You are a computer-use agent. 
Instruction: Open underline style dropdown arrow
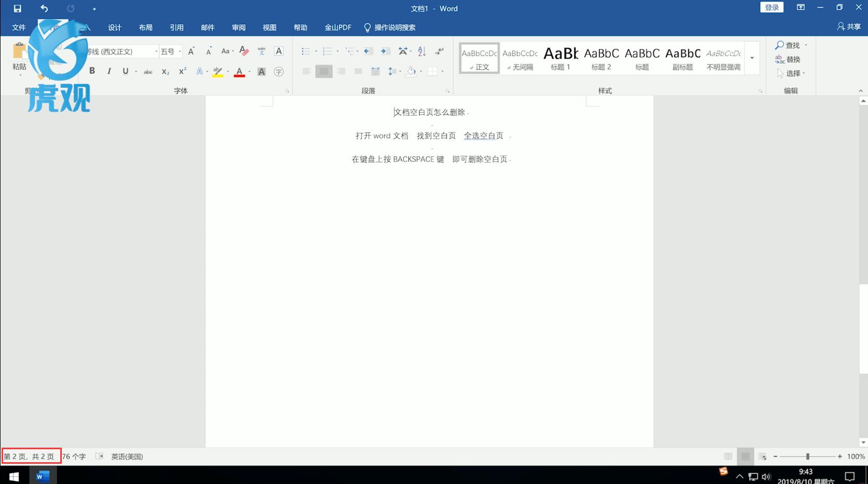click(x=136, y=72)
